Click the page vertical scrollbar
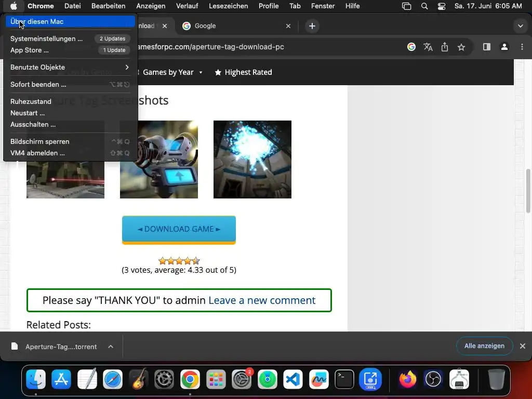532x399 pixels. [x=528, y=191]
